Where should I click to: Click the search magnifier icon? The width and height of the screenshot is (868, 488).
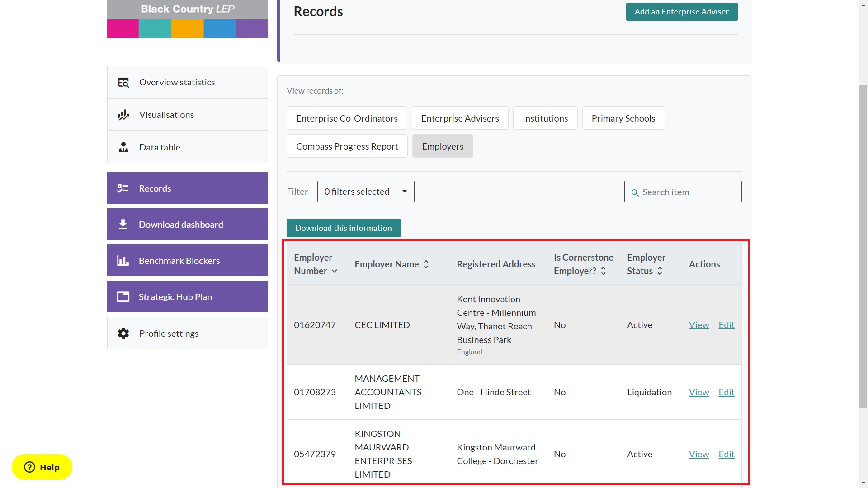pos(635,193)
